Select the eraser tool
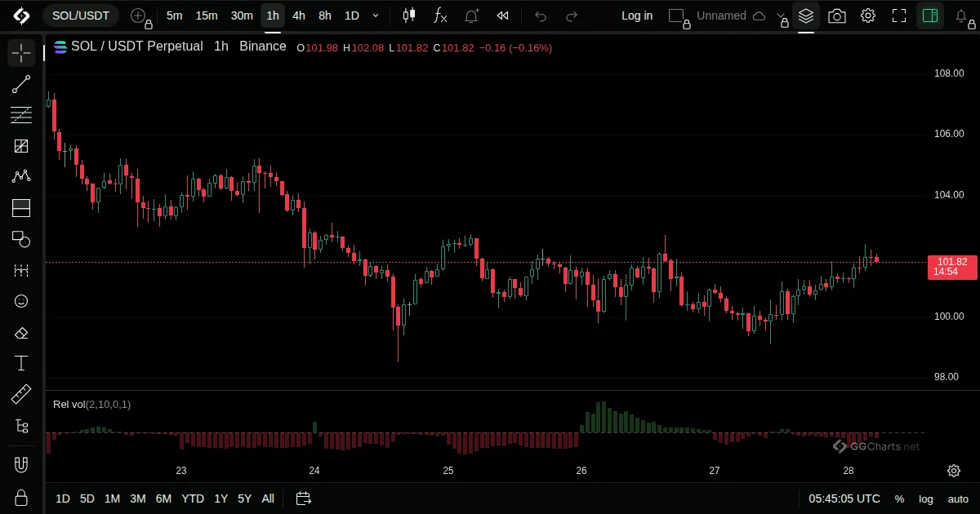Viewport: 980px width, 514px height. pos(21,332)
